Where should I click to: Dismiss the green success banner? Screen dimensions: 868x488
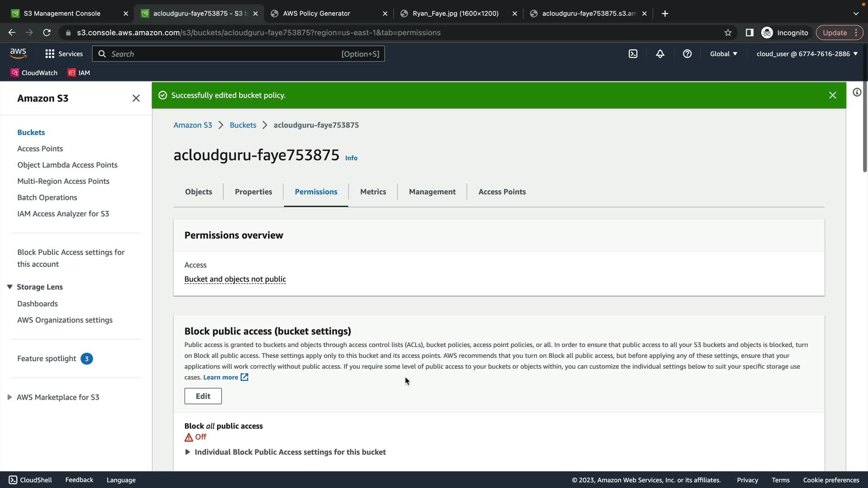[832, 95]
